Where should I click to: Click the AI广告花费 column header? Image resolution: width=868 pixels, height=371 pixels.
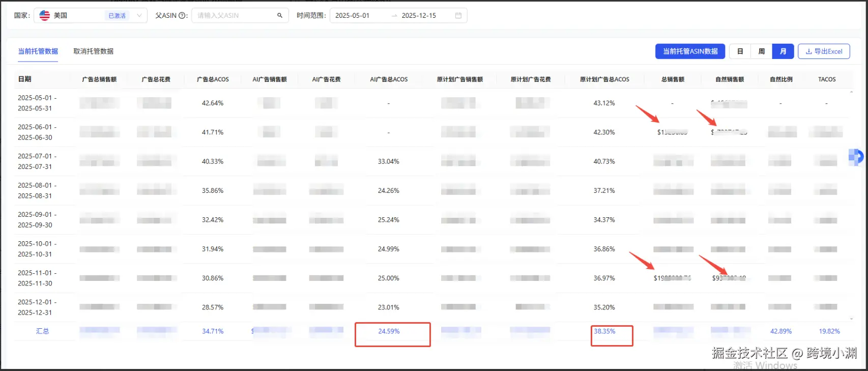[326, 79]
